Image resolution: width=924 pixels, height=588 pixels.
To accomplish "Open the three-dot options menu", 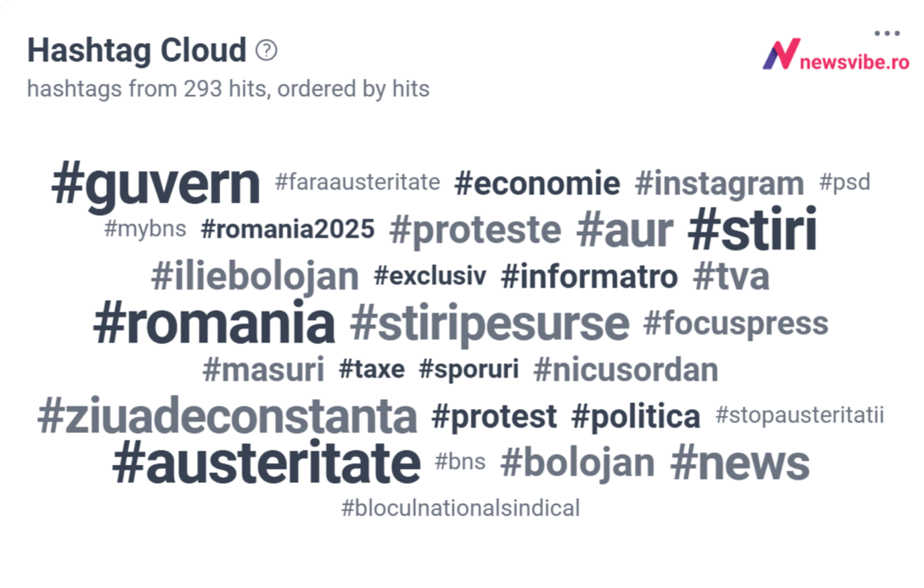I will coord(887,33).
